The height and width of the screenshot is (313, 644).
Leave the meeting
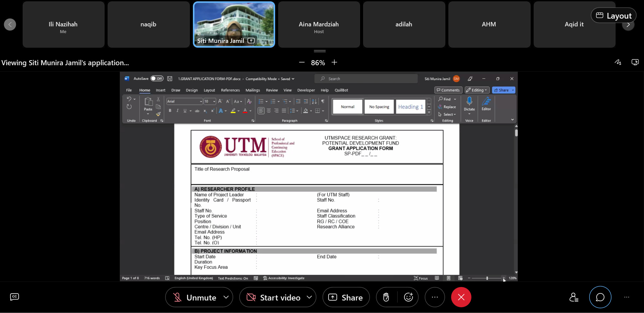(461, 297)
